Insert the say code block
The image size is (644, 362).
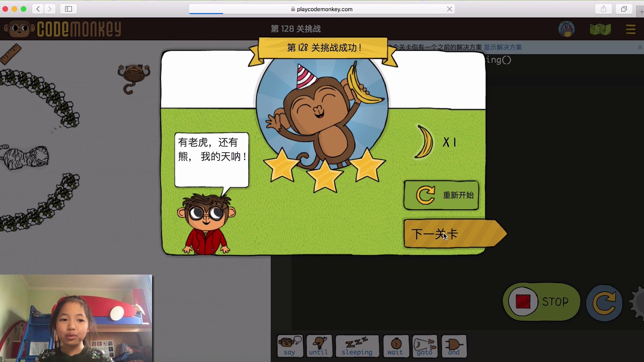(290, 346)
